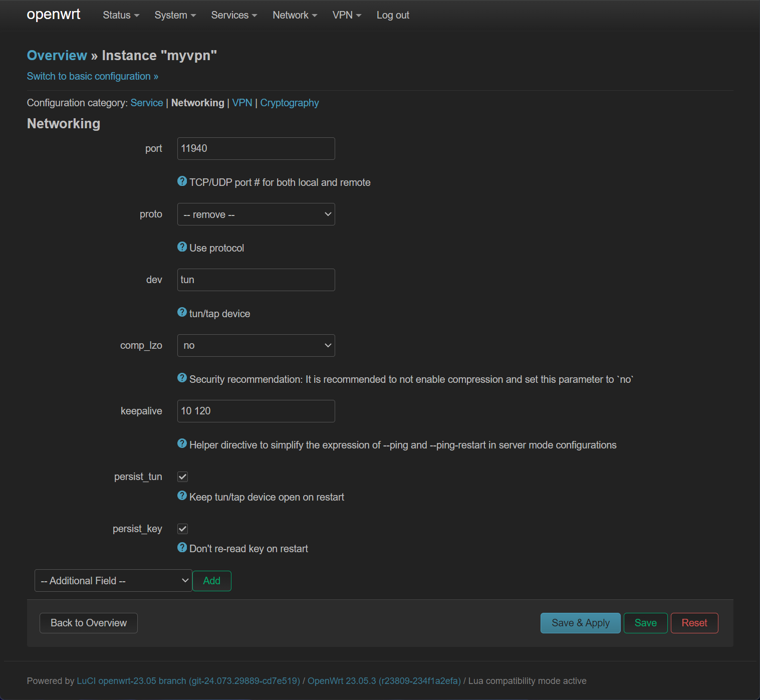Click help icon next to 'Use protocol'
Image resolution: width=760 pixels, height=700 pixels.
182,247
